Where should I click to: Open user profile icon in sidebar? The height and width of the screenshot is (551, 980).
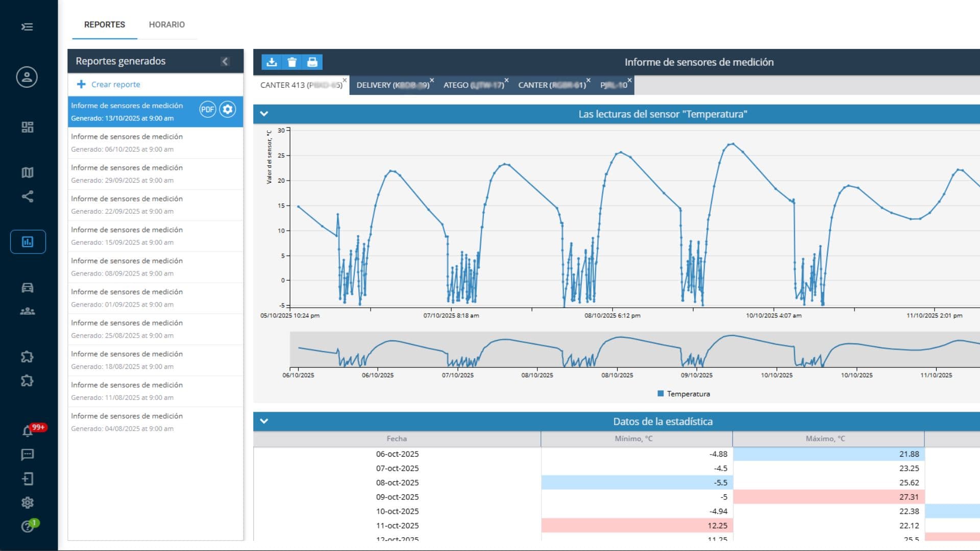pyautogui.click(x=27, y=77)
